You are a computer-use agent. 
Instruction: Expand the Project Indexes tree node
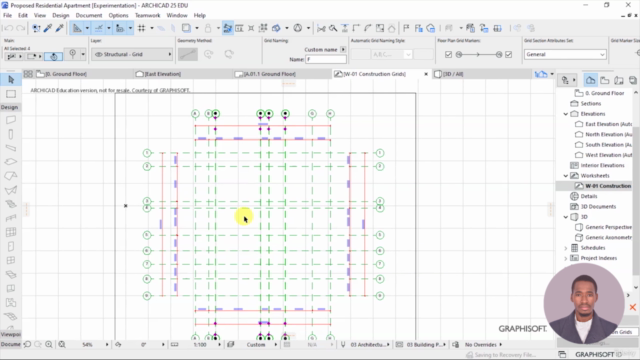566,258
